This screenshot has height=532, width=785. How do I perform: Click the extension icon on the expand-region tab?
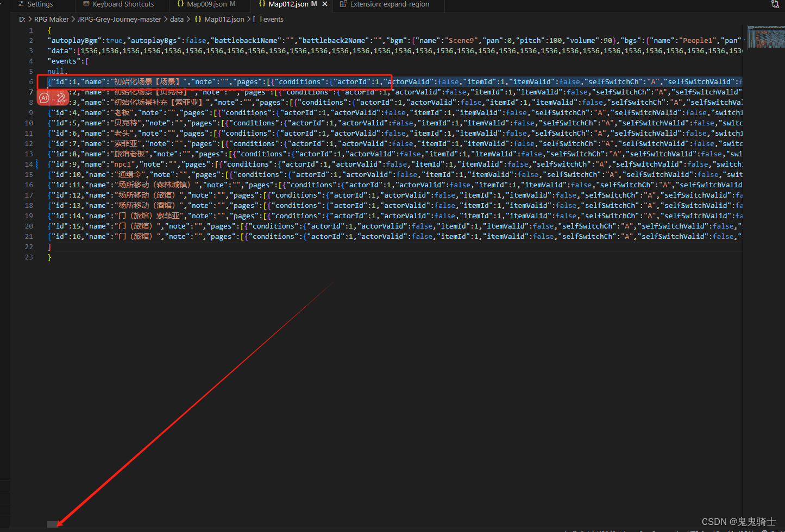click(x=343, y=4)
